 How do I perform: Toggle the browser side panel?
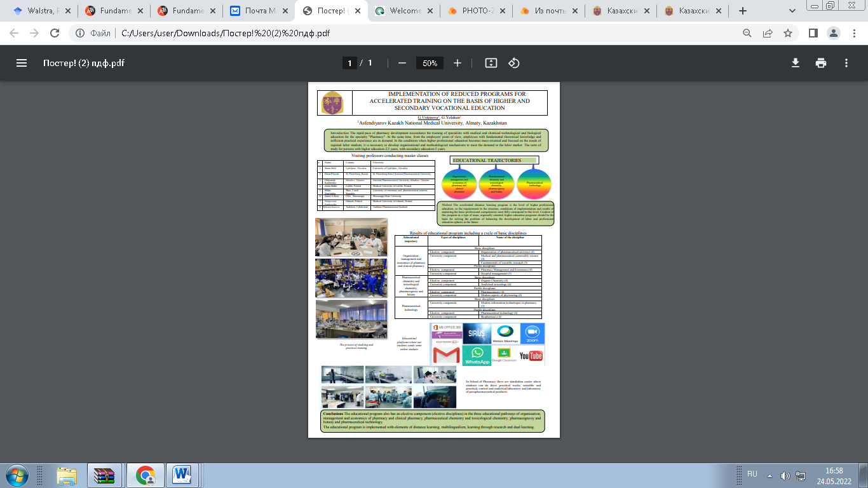point(813,33)
